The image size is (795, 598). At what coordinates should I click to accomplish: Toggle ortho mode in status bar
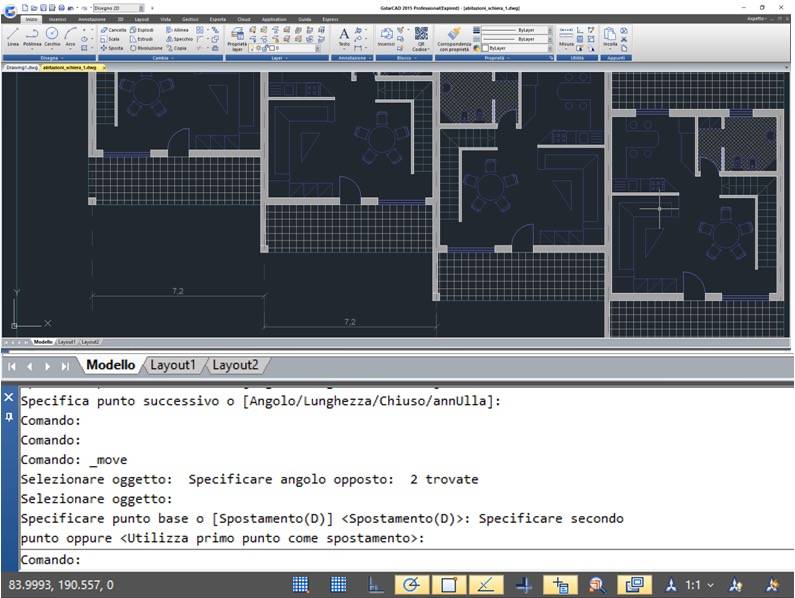tap(373, 585)
